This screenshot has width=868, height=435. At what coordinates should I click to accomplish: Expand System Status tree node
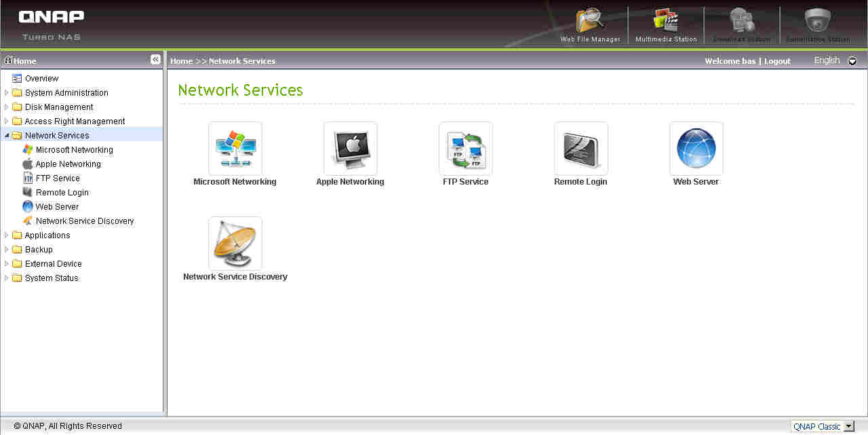click(7, 278)
